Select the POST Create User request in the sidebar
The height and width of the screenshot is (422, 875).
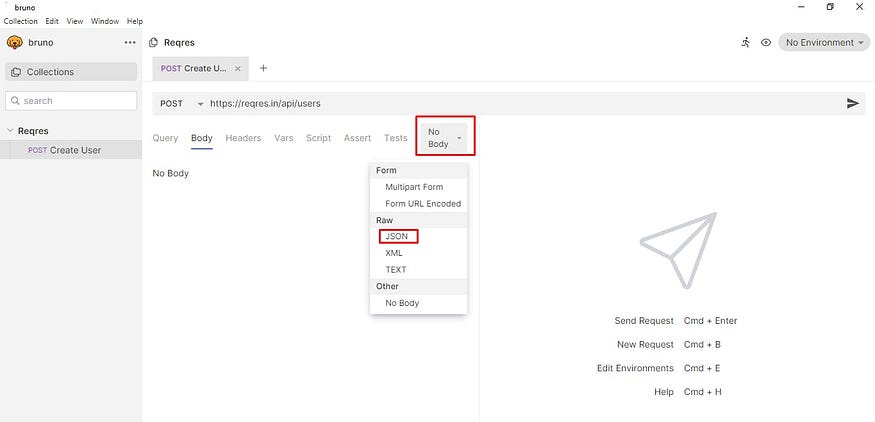pyautogui.click(x=71, y=150)
